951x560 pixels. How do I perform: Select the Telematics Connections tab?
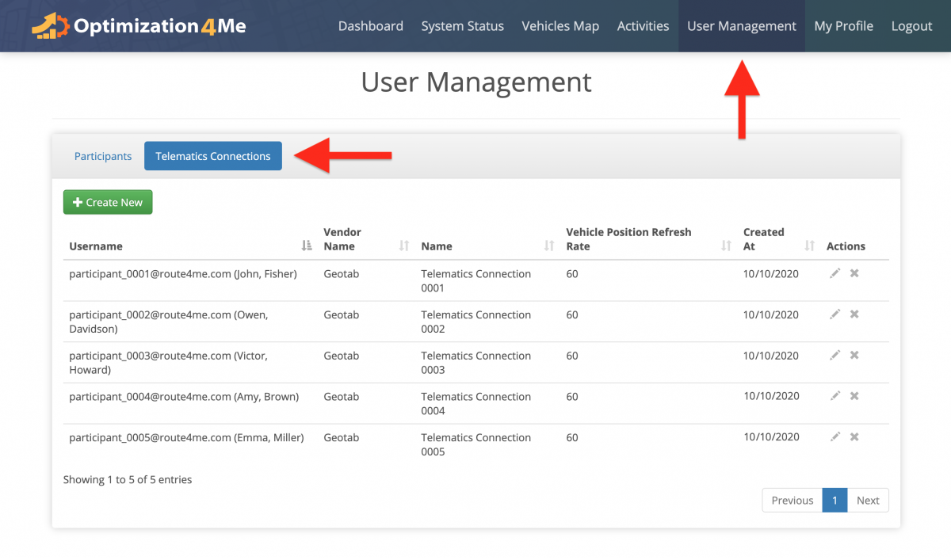pyautogui.click(x=213, y=156)
